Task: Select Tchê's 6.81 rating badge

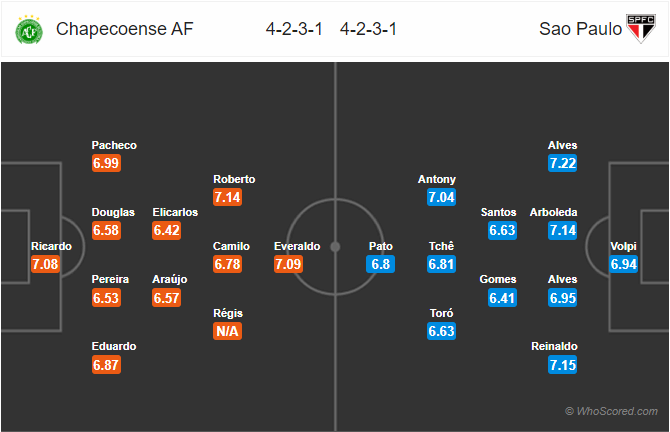Action: 441,264
